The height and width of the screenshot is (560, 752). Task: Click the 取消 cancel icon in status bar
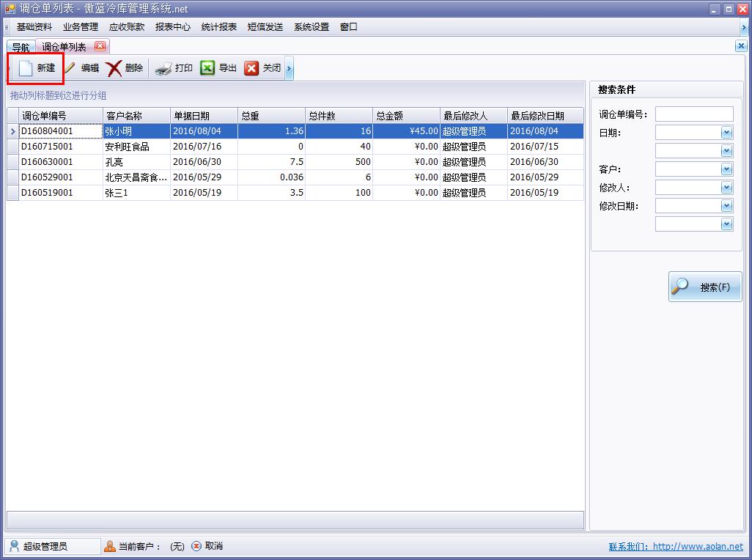tap(196, 545)
